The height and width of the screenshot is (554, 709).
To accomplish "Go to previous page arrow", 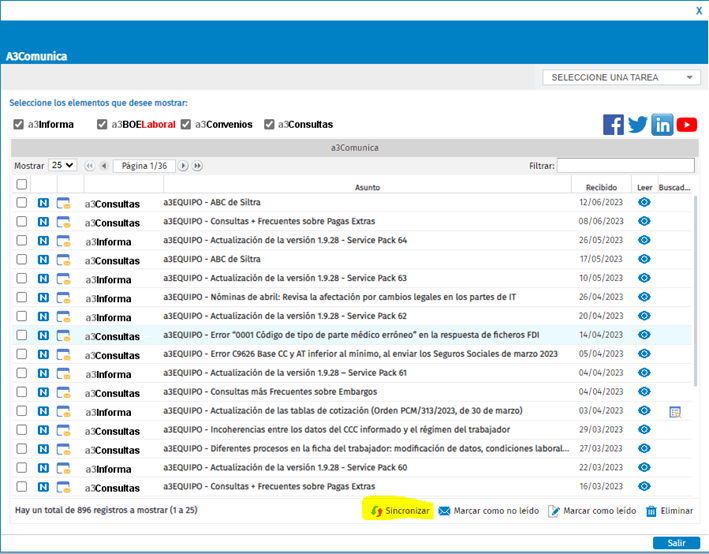I will 104,166.
